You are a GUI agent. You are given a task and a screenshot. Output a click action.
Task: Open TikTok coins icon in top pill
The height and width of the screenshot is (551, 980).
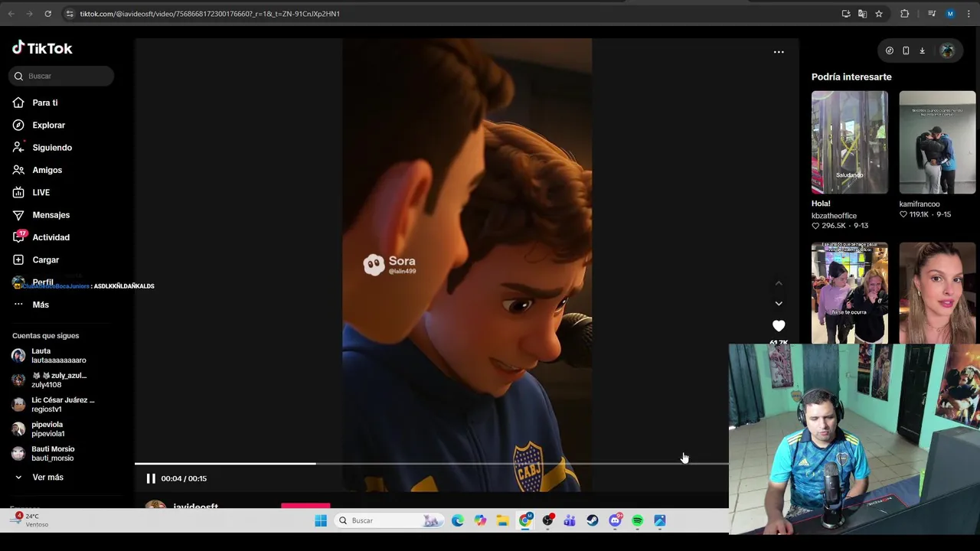click(x=889, y=51)
